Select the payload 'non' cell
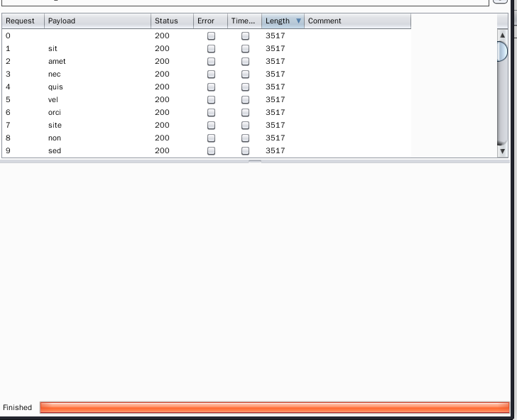The height and width of the screenshot is (420, 517). pos(97,138)
